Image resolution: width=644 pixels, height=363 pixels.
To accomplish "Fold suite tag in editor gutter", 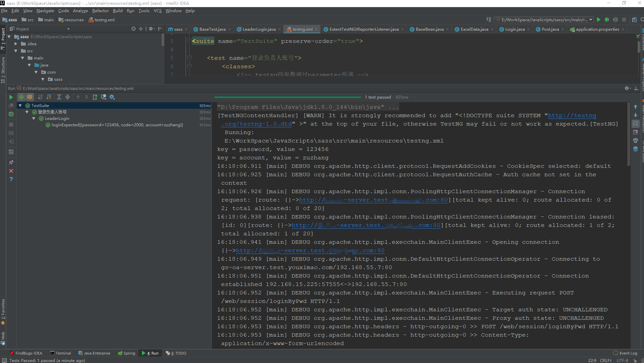I will tap(189, 41).
